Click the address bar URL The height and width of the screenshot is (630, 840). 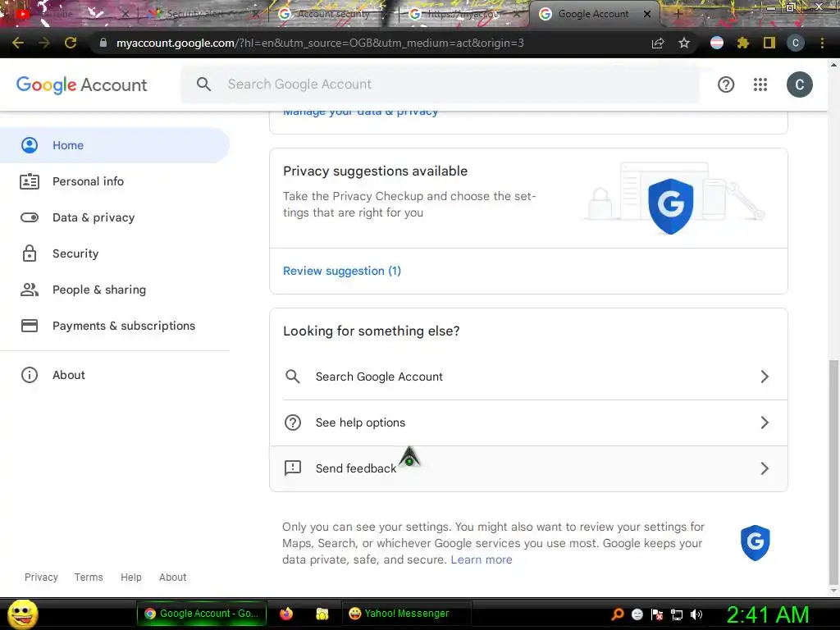pos(320,43)
